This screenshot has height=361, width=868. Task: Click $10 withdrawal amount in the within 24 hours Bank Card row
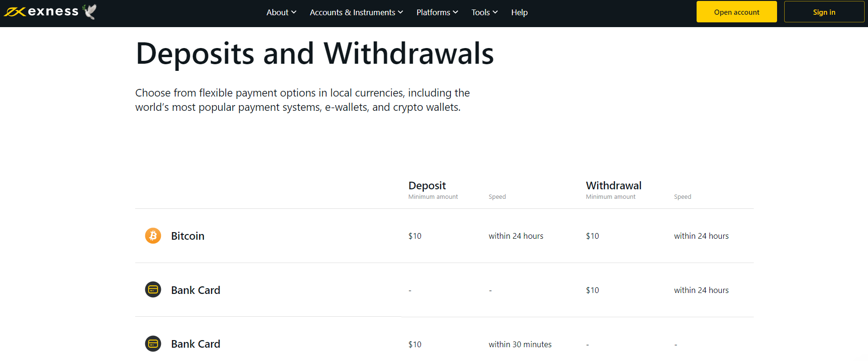[x=592, y=290]
